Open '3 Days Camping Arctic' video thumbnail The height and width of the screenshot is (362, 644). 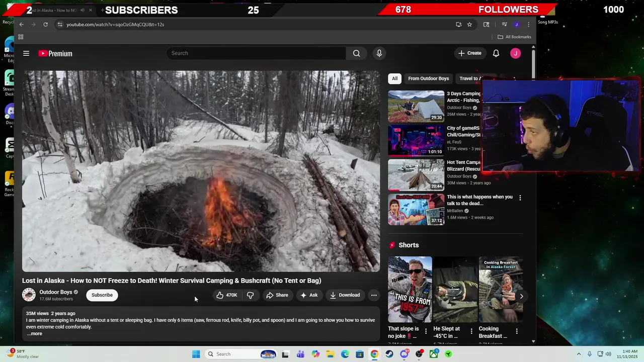click(416, 106)
